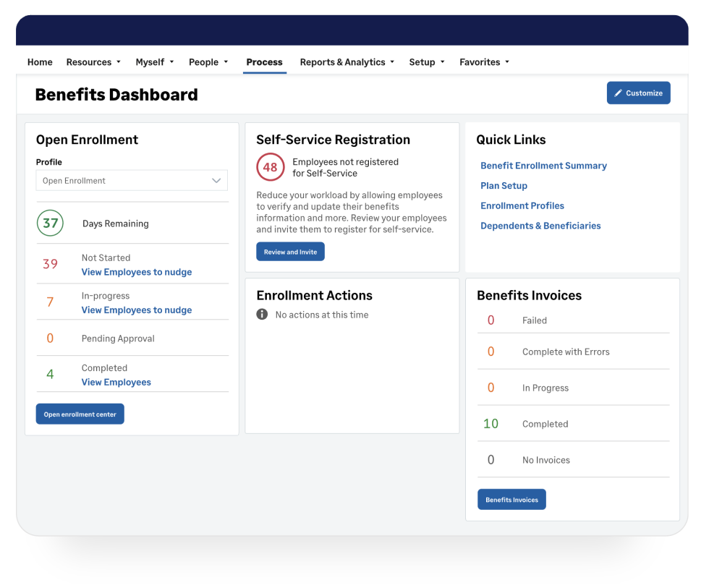Click the Open enrollment center button

click(80, 414)
